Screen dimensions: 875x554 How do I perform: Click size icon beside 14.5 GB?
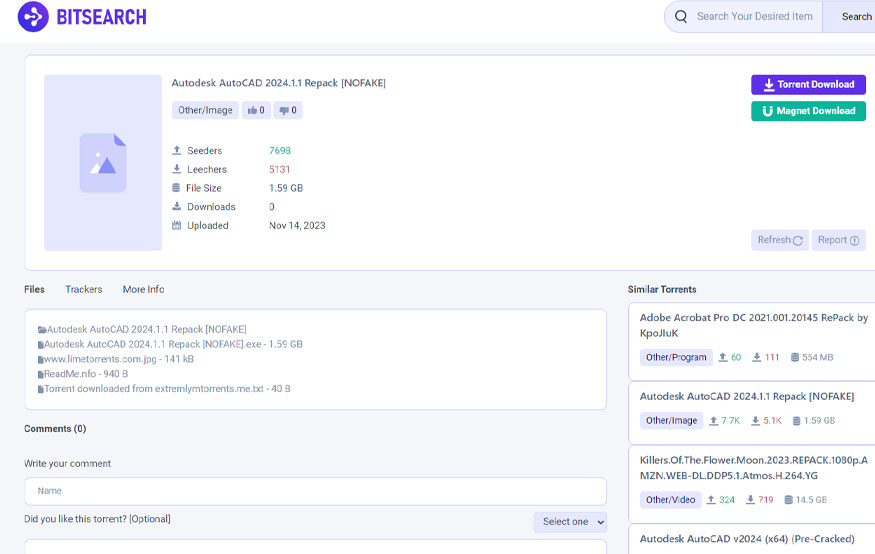pos(789,500)
